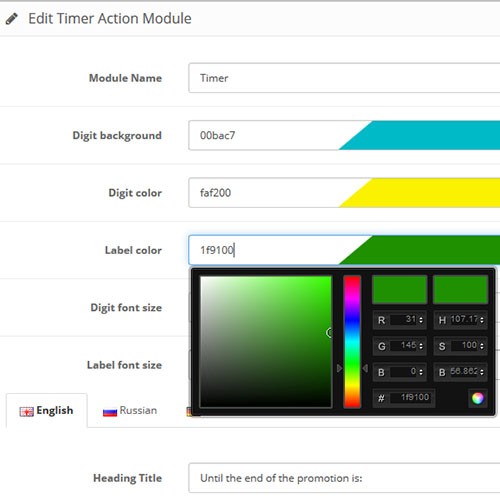500x500 pixels.
Task: Click the Module Name input field
Action: 344,78
